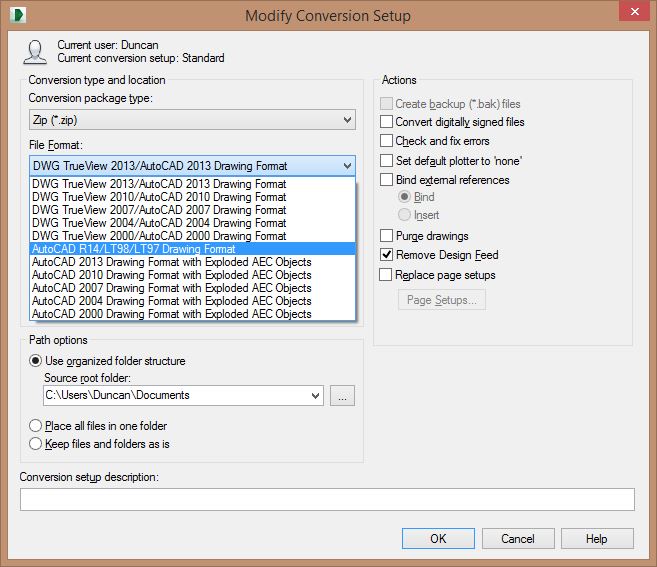Choose DWG TrueView 2010/AutoCAD 2010 Drawing Format
Image resolution: width=657 pixels, height=567 pixels.
(x=192, y=197)
